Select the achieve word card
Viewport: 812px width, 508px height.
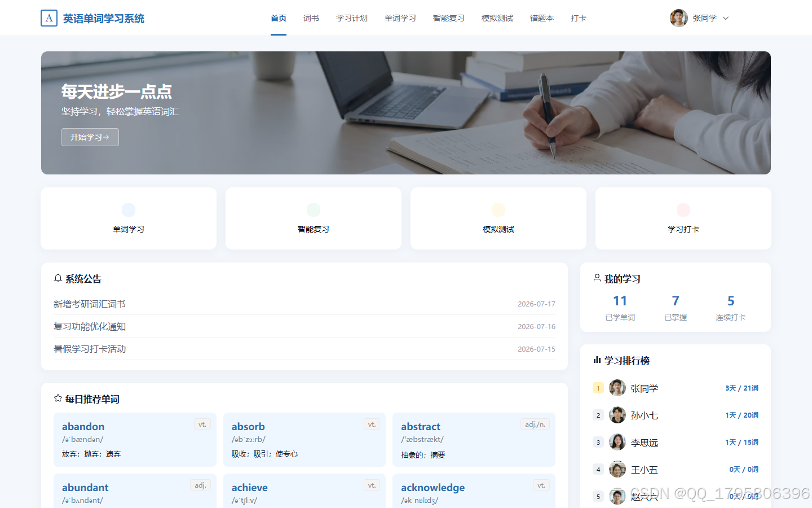click(304, 491)
